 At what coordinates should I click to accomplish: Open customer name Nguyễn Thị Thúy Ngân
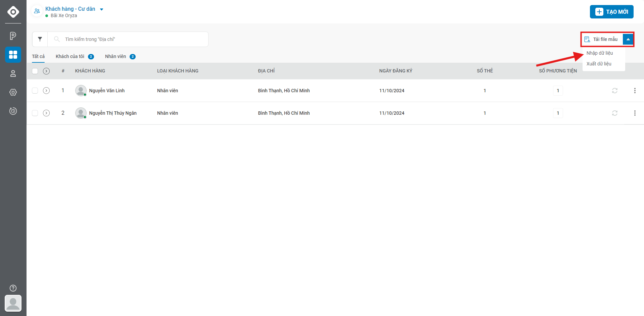click(x=113, y=113)
